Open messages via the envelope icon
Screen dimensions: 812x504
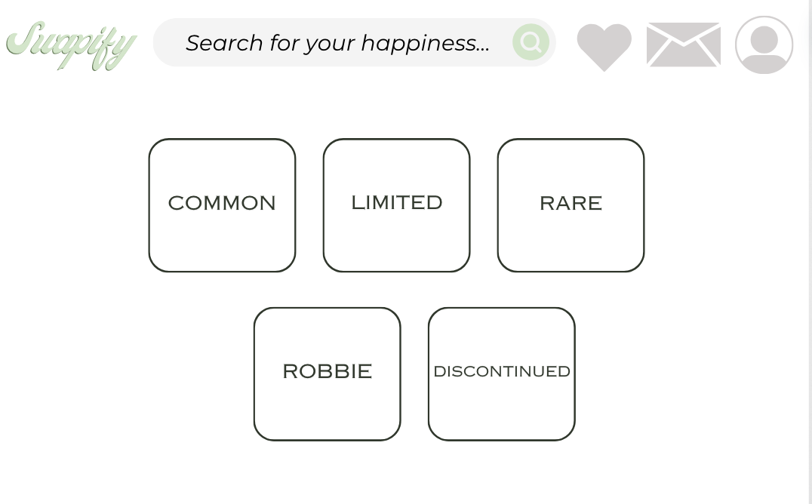684,45
